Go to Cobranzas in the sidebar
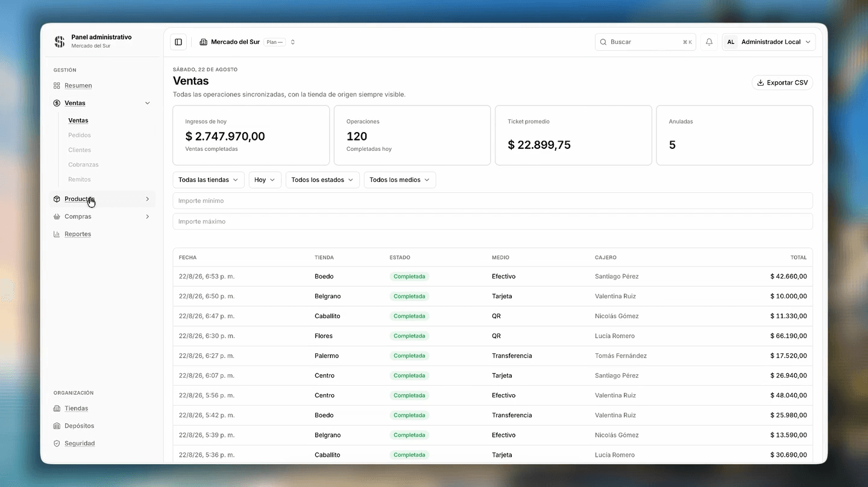This screenshot has height=487, width=868. coord(83,165)
